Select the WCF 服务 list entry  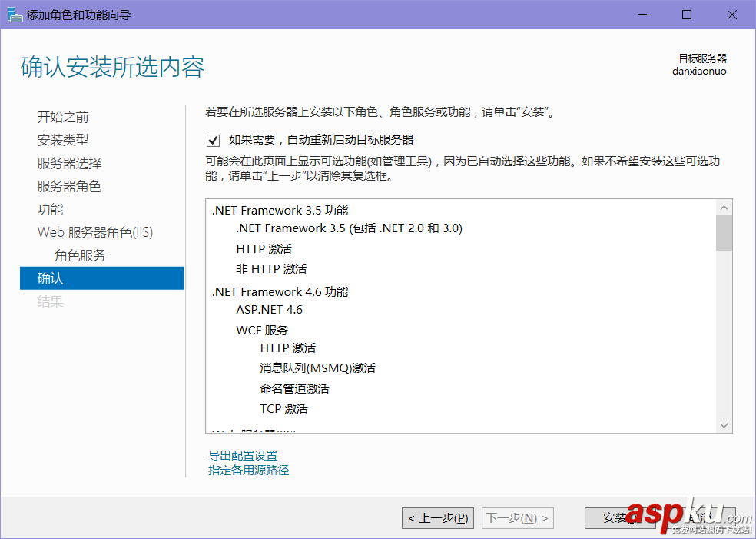(262, 330)
